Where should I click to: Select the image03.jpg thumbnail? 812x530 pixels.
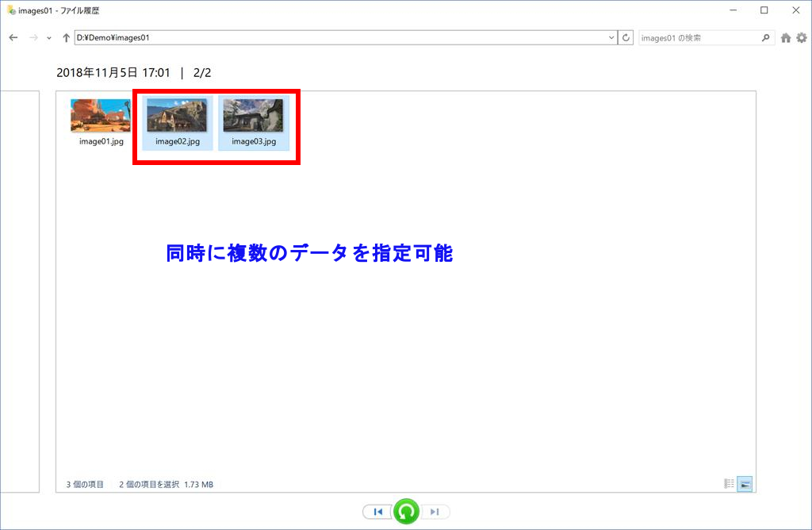click(x=254, y=122)
